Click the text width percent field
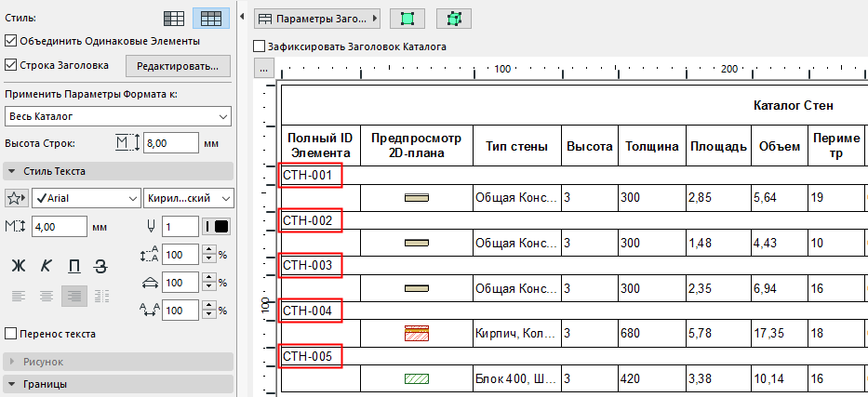The height and width of the screenshot is (397, 868). (x=180, y=283)
